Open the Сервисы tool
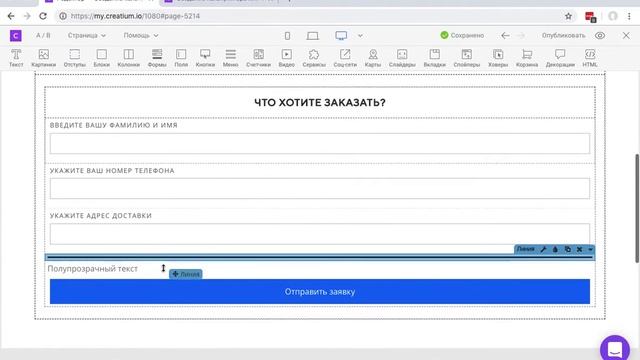Screen dimensions: 640x360 314,58
